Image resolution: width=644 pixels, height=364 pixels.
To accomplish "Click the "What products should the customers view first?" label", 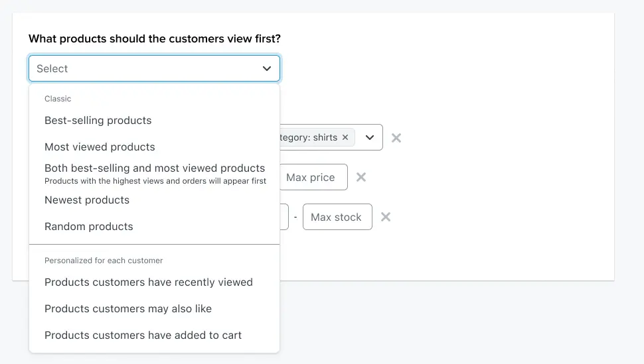I will coord(155,39).
